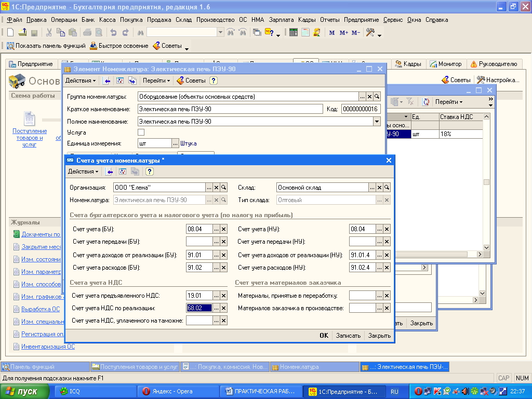Clear Счет учета (БУ) with X button
The width and height of the screenshot is (532, 399).
pos(223,229)
